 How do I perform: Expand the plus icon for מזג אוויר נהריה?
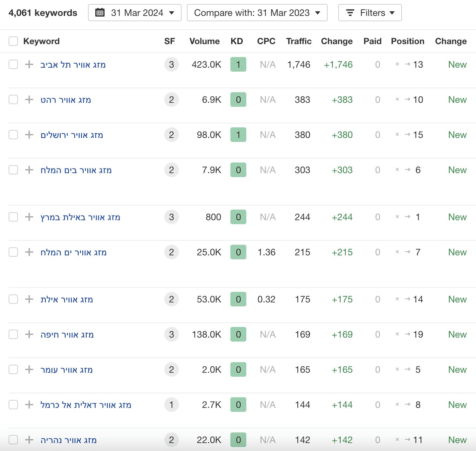(29, 440)
